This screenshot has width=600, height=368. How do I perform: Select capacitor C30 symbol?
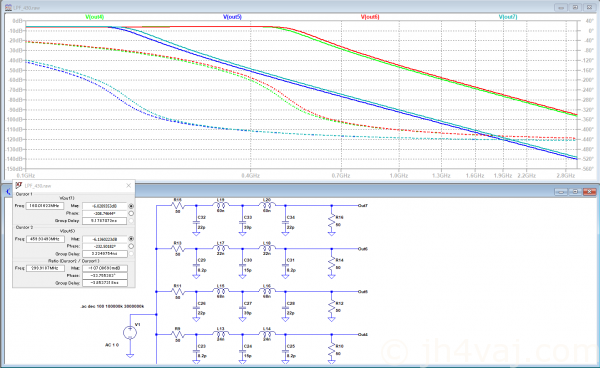pyautogui.click(x=242, y=265)
